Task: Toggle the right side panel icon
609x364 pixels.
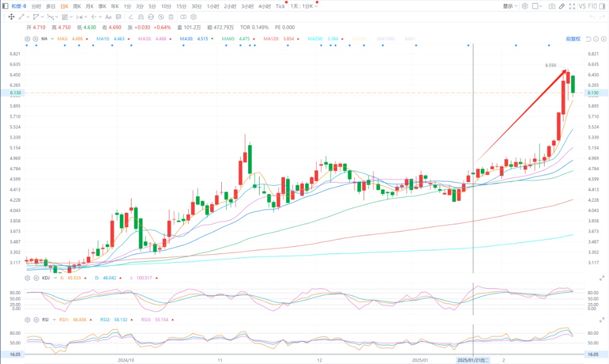Action: click(x=601, y=6)
